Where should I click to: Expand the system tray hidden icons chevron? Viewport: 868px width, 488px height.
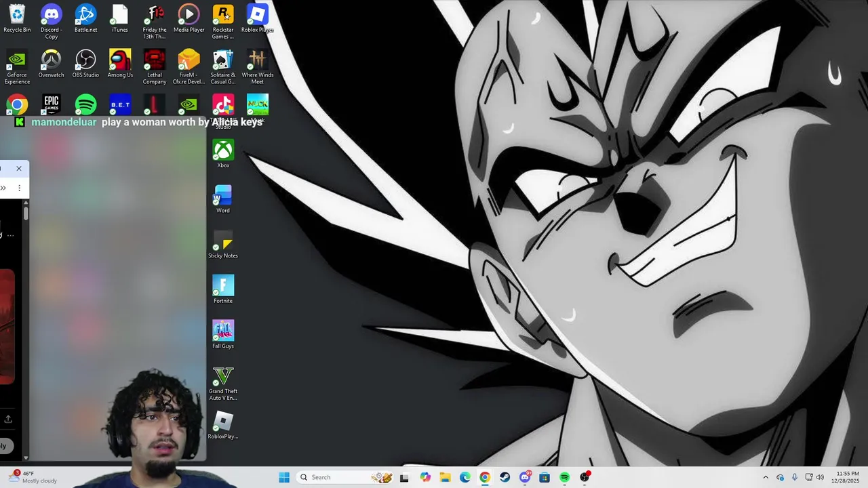pyautogui.click(x=766, y=477)
